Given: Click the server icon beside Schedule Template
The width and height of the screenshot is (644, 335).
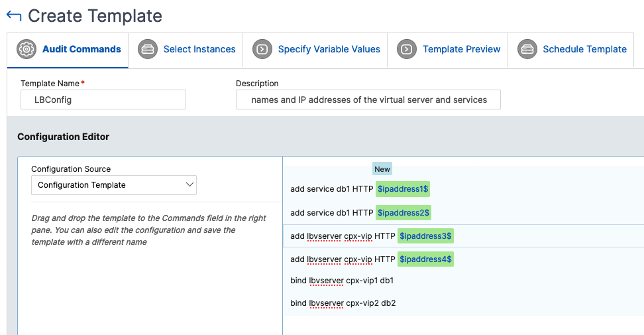Looking at the screenshot, I should (527, 49).
